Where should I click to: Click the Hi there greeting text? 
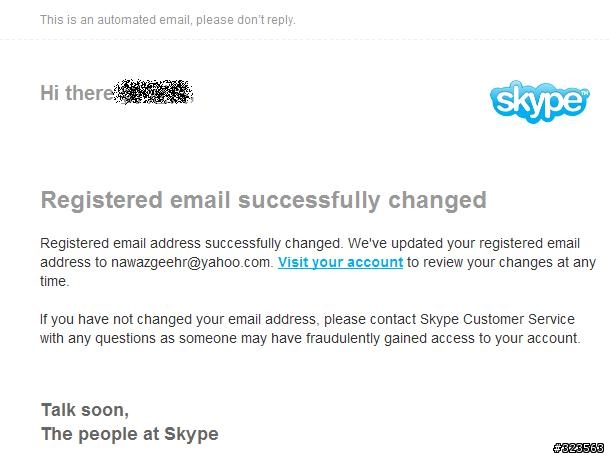click(x=77, y=93)
